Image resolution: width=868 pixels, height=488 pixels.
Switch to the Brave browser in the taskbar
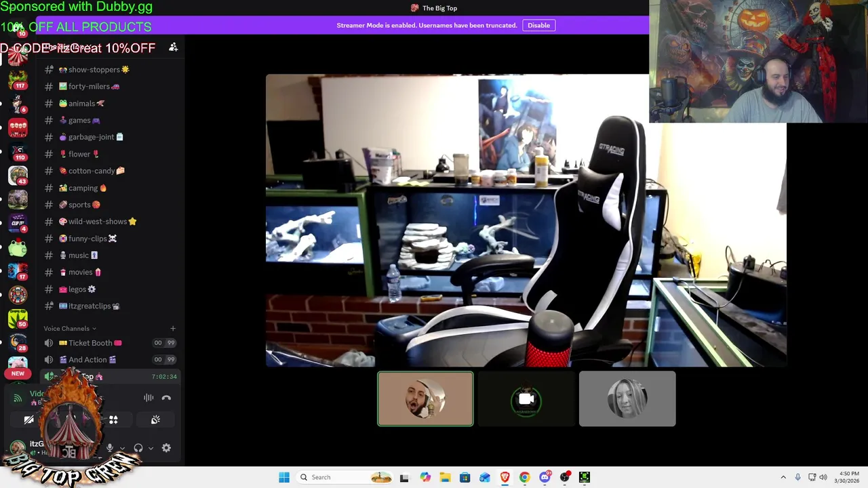pos(505,477)
